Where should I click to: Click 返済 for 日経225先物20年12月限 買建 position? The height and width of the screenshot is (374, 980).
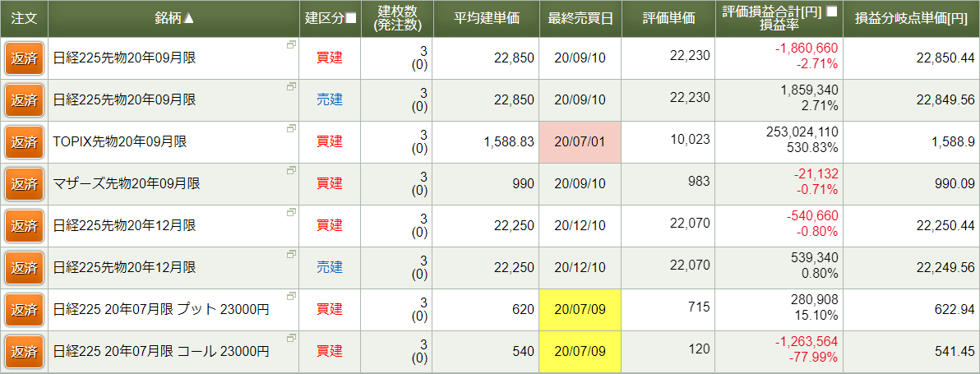24,224
